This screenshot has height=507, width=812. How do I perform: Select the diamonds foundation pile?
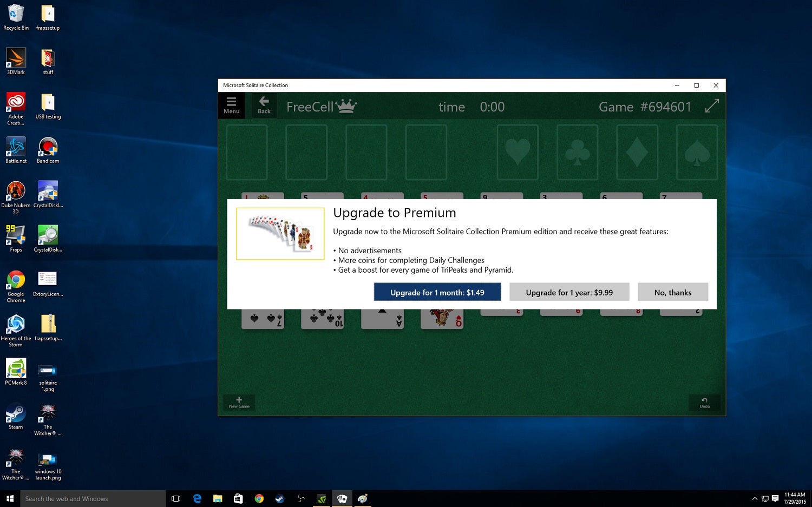(x=637, y=153)
